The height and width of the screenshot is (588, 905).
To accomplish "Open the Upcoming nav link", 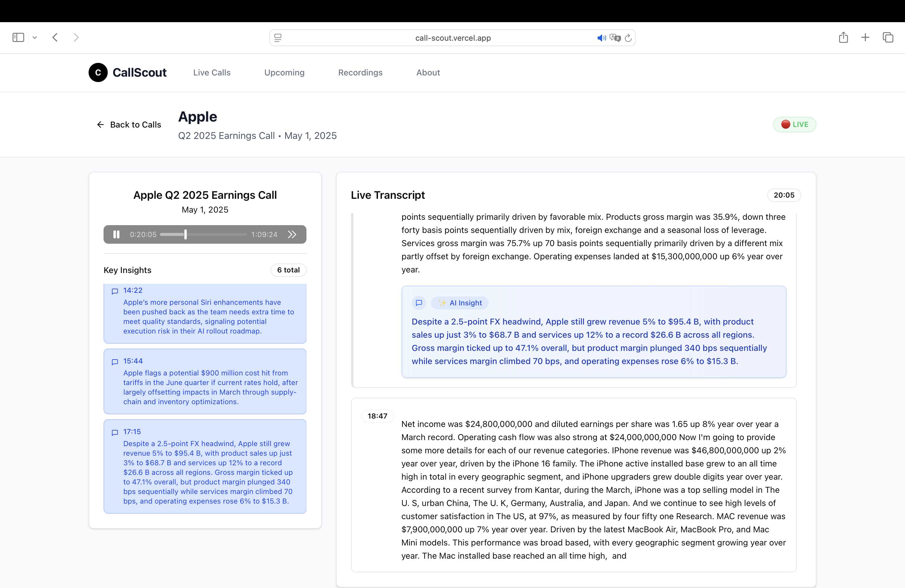I will [284, 72].
